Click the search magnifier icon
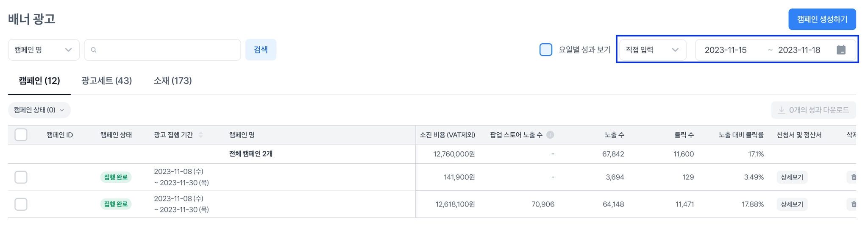Image resolution: width=868 pixels, height=226 pixels. coord(94,50)
